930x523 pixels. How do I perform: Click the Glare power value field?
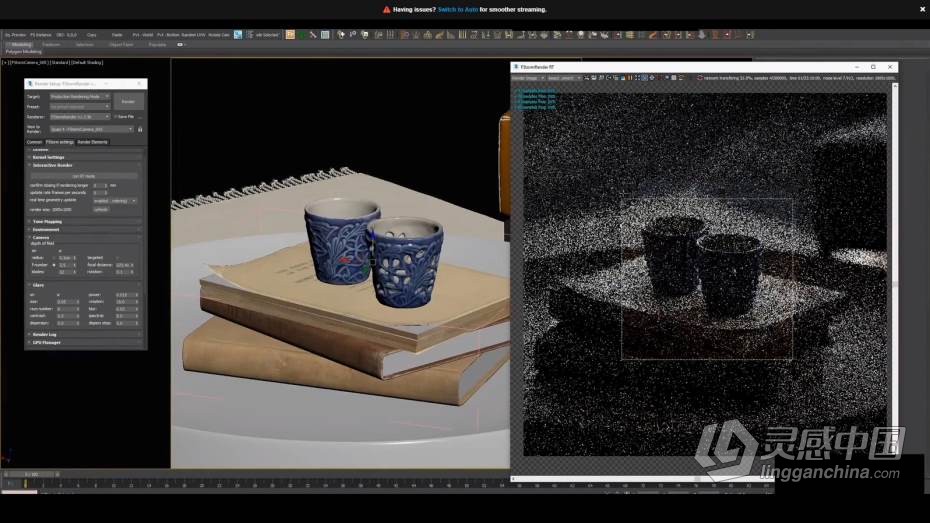pos(124,295)
